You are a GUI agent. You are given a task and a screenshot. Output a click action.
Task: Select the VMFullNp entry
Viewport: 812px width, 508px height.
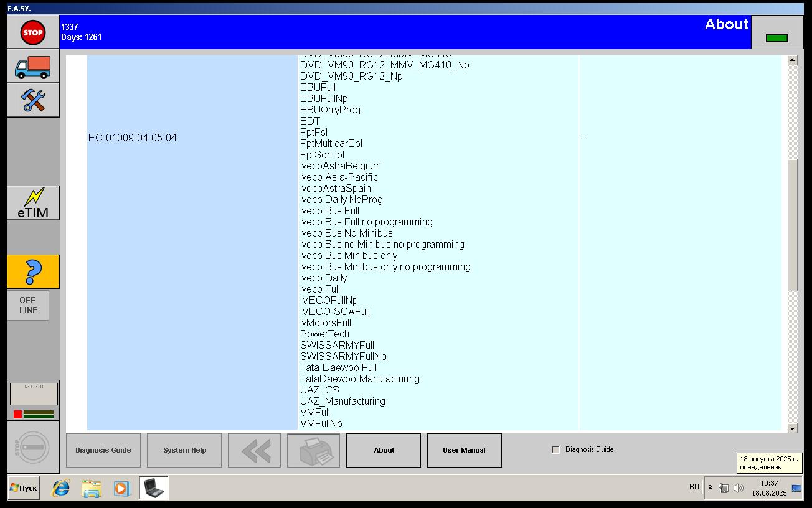click(321, 423)
